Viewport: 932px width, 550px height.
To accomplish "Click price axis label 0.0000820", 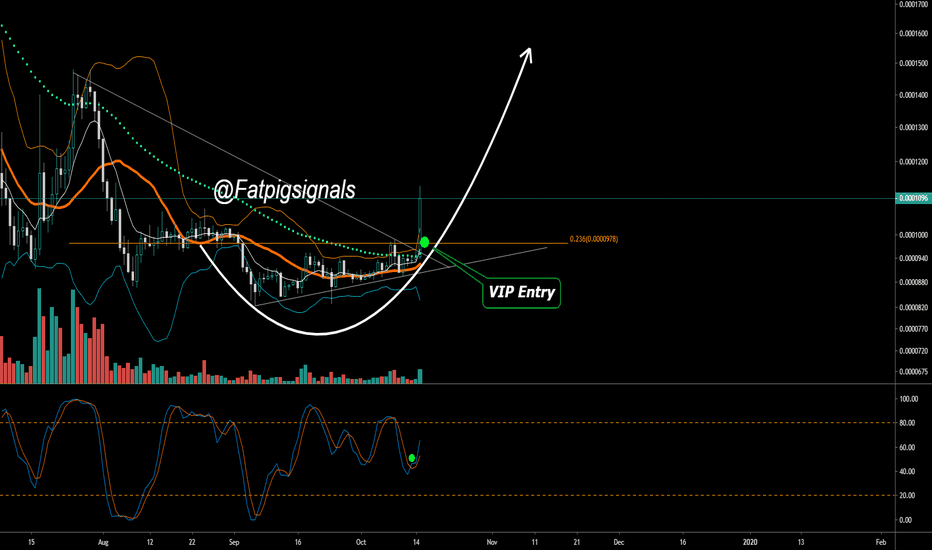I will 914,308.
